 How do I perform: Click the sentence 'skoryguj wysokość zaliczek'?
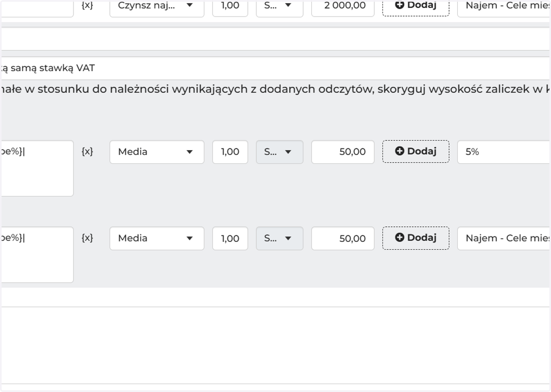click(453, 90)
